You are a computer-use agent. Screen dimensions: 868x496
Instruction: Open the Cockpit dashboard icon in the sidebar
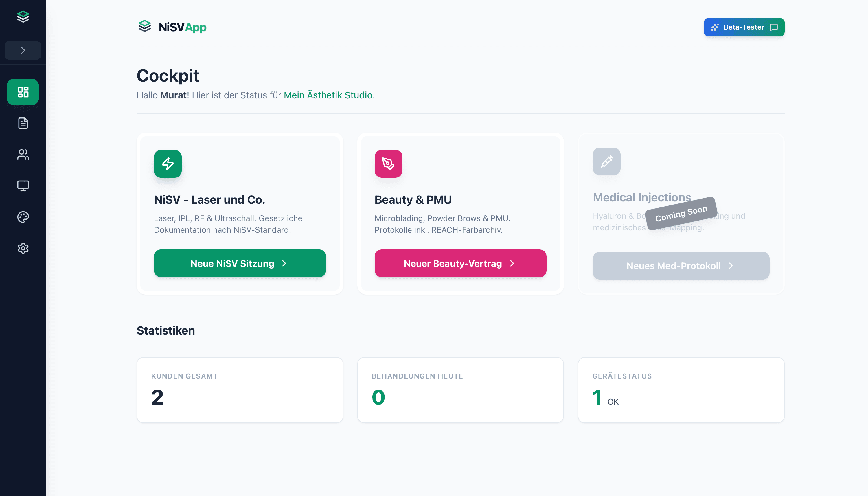pyautogui.click(x=23, y=92)
